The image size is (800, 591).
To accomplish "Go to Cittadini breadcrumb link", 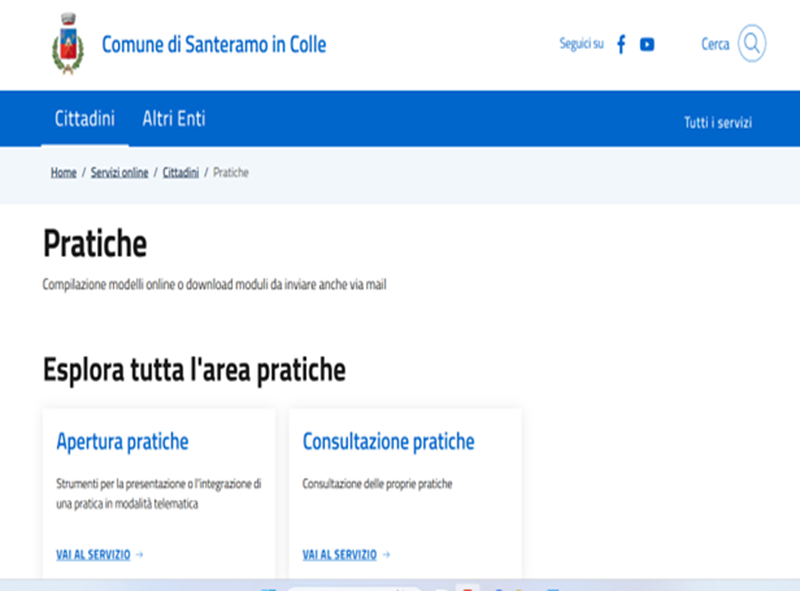I will point(181,173).
